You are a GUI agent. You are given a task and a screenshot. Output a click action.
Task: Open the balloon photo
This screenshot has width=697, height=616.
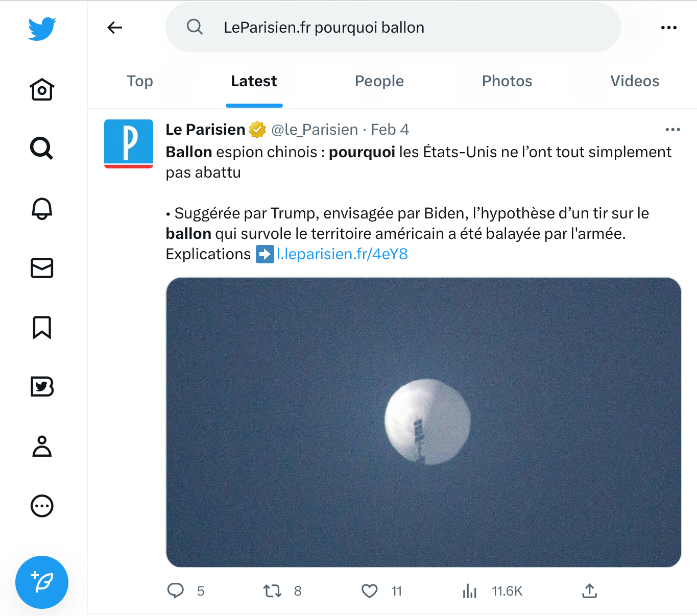click(x=424, y=422)
